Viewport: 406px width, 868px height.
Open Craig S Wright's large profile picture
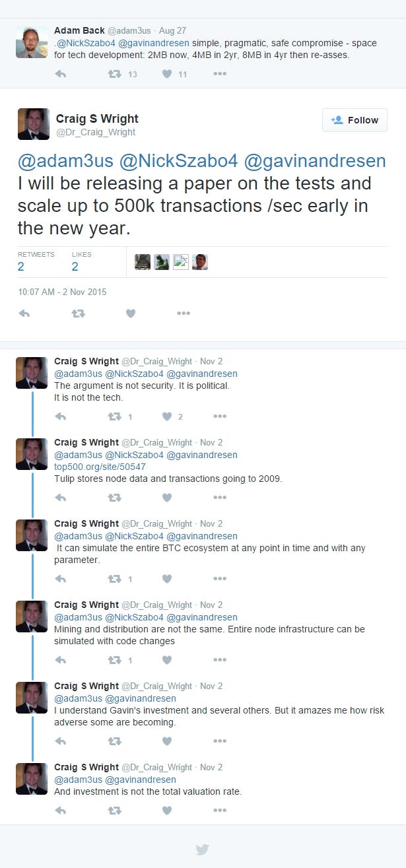(x=34, y=124)
